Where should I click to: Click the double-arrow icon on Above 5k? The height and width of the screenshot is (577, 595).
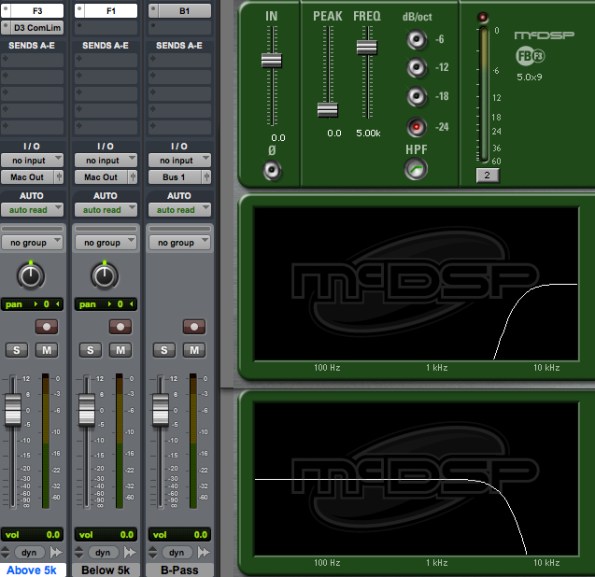[56, 552]
